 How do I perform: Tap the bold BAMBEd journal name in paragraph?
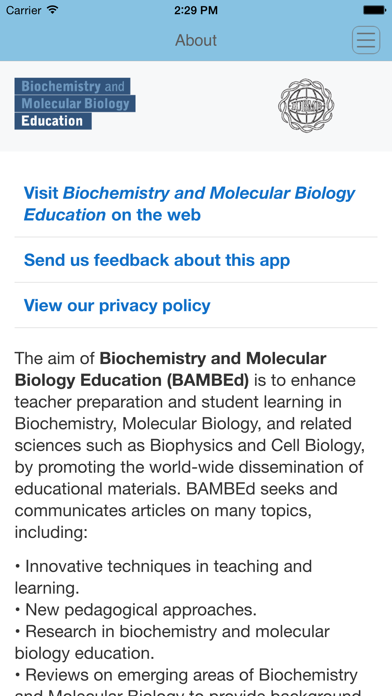point(170,369)
